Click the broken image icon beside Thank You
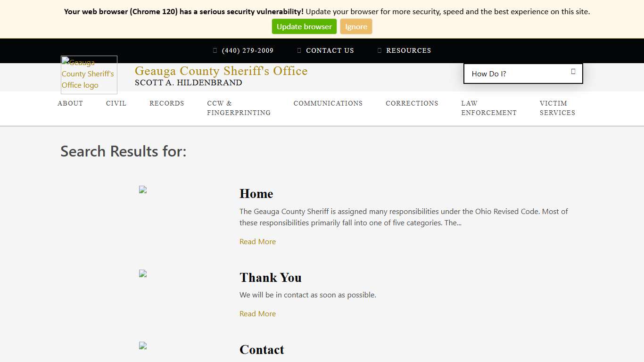644x362 pixels. coord(143,273)
